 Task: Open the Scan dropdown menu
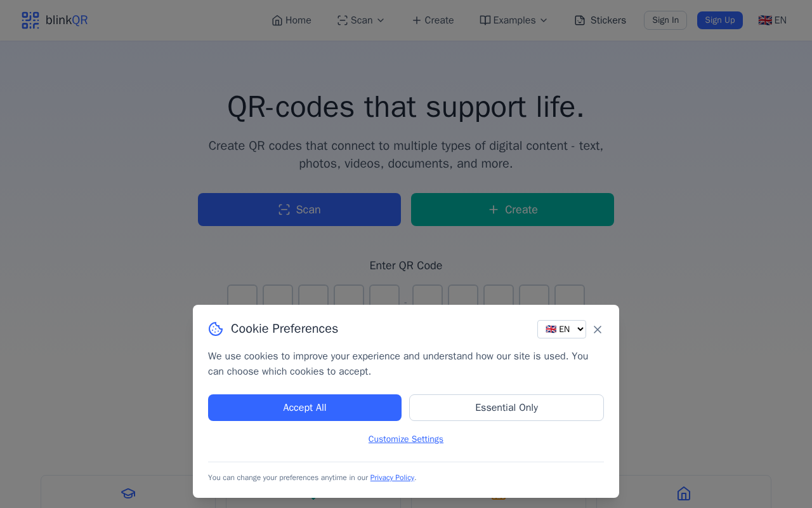[x=361, y=20]
